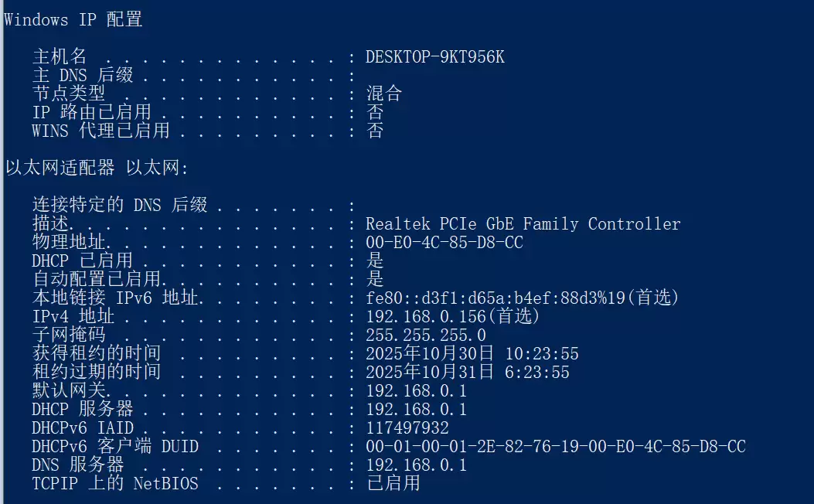Click the 节点类型 value 混合
This screenshot has height=504, width=814.
coord(384,94)
